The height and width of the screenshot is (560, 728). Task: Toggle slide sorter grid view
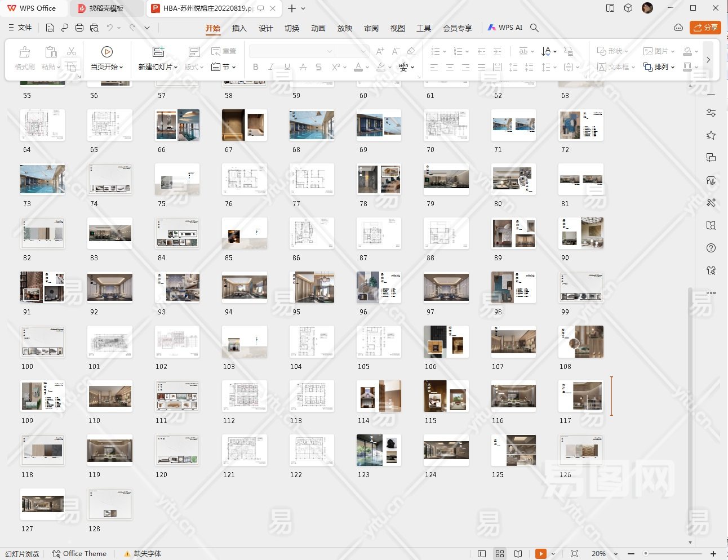point(500,554)
